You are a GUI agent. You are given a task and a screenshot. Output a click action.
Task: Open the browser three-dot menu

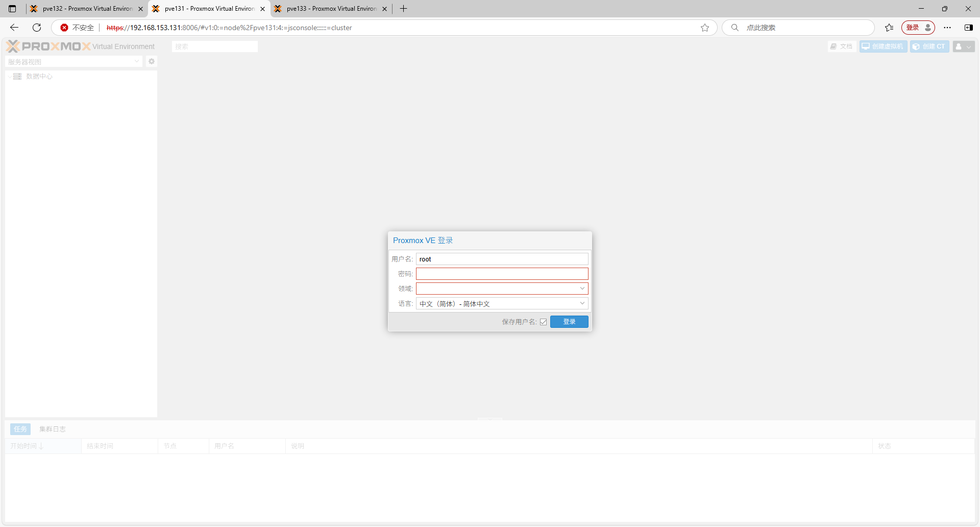[947, 28]
